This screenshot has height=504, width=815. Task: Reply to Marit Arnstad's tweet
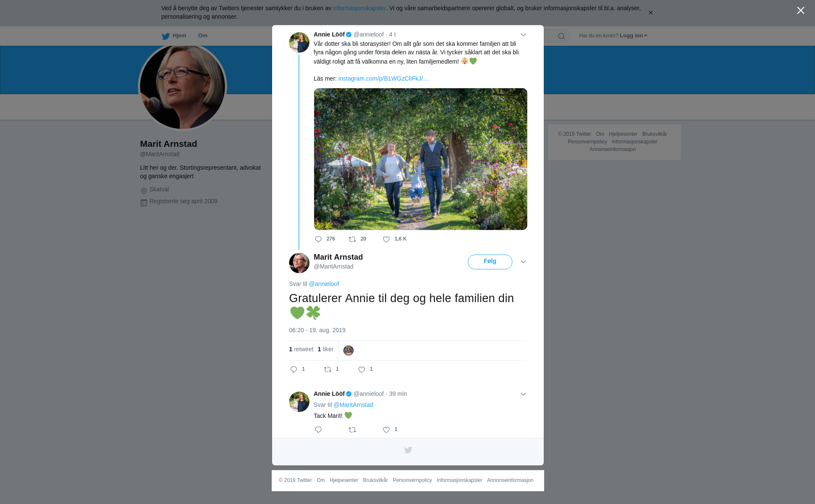coord(294,370)
